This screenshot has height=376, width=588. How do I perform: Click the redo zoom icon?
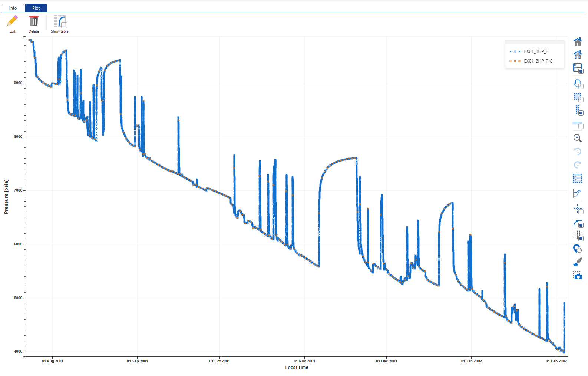[x=578, y=165]
